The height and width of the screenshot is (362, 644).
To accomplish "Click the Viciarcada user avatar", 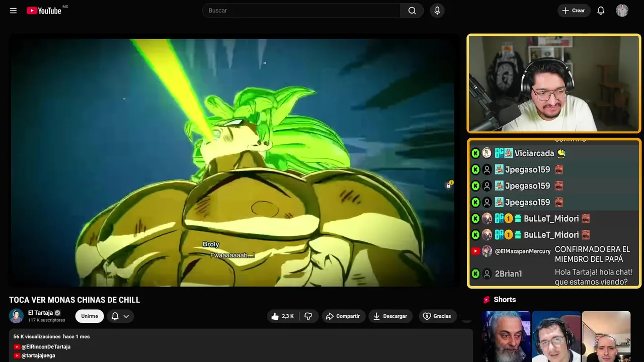I will coord(487,153).
